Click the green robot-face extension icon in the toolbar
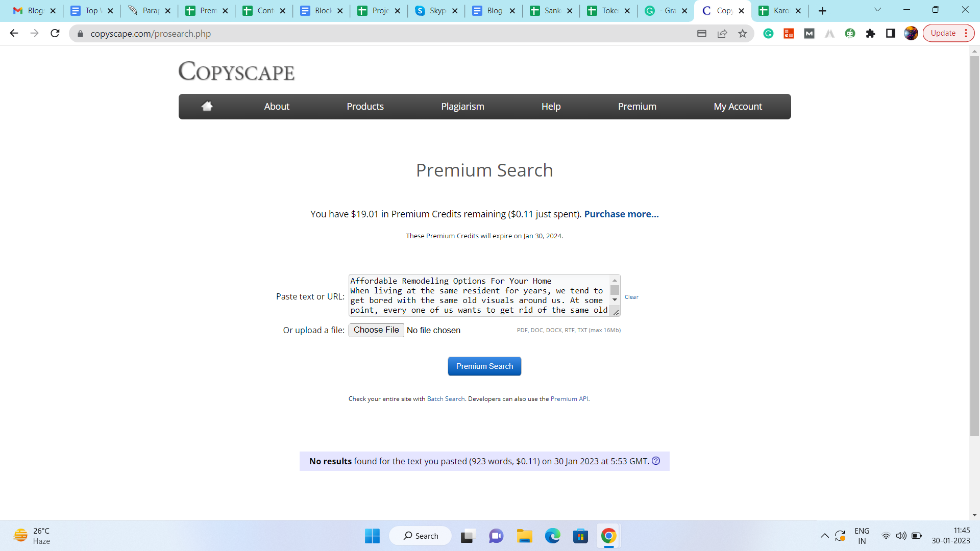The height and width of the screenshot is (551, 980). pos(850,34)
